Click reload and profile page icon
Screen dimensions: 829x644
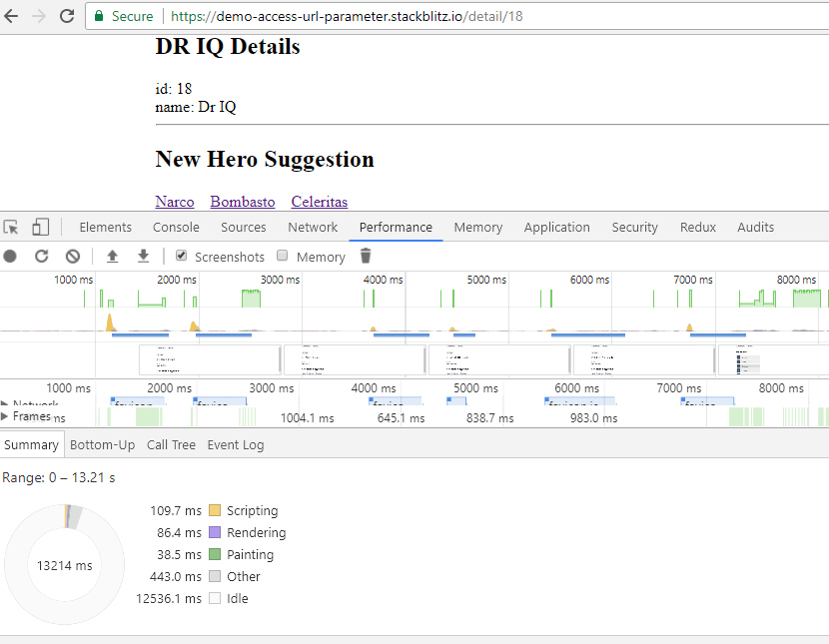[41, 257]
